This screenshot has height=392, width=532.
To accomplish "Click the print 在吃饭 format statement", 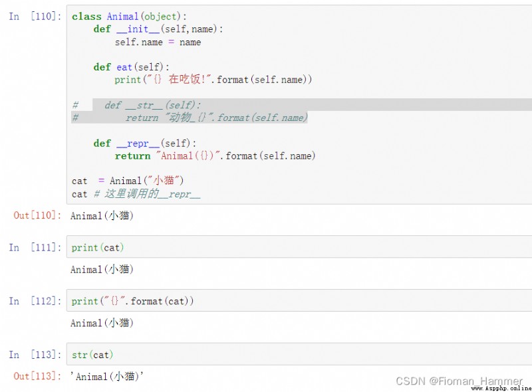I will tap(213, 80).
